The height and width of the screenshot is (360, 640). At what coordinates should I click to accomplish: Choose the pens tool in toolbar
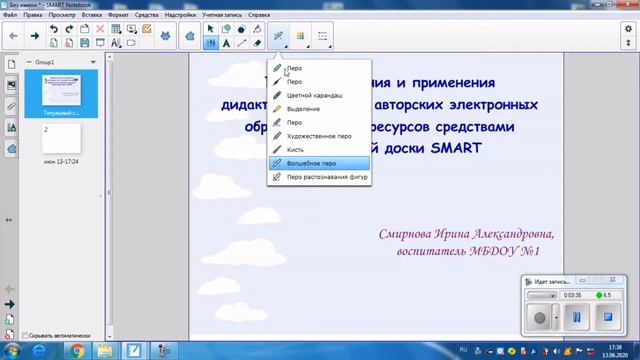point(211,43)
